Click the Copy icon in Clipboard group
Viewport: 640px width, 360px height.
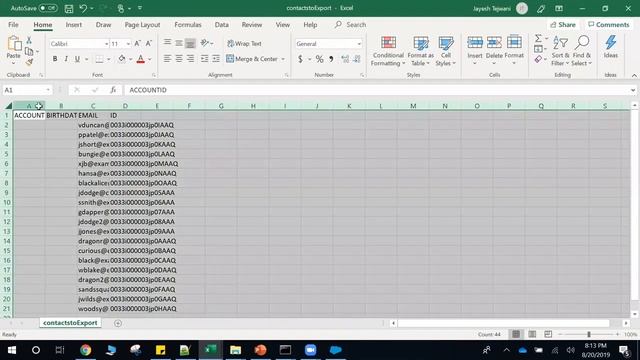tap(29, 51)
